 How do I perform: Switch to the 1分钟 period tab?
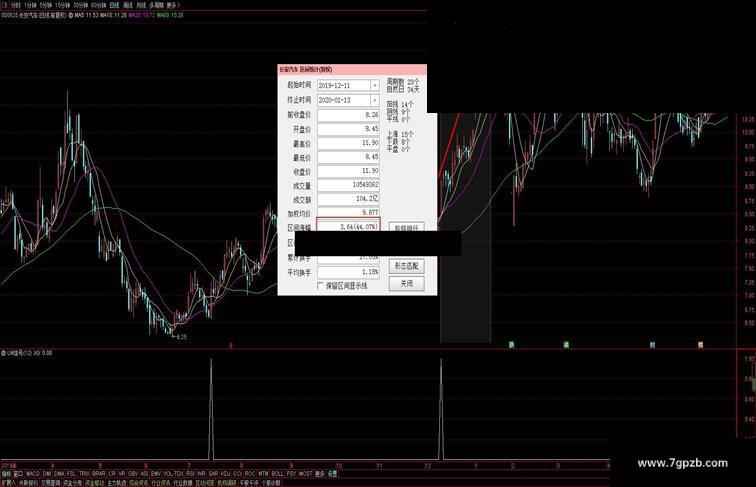[x=30, y=5]
